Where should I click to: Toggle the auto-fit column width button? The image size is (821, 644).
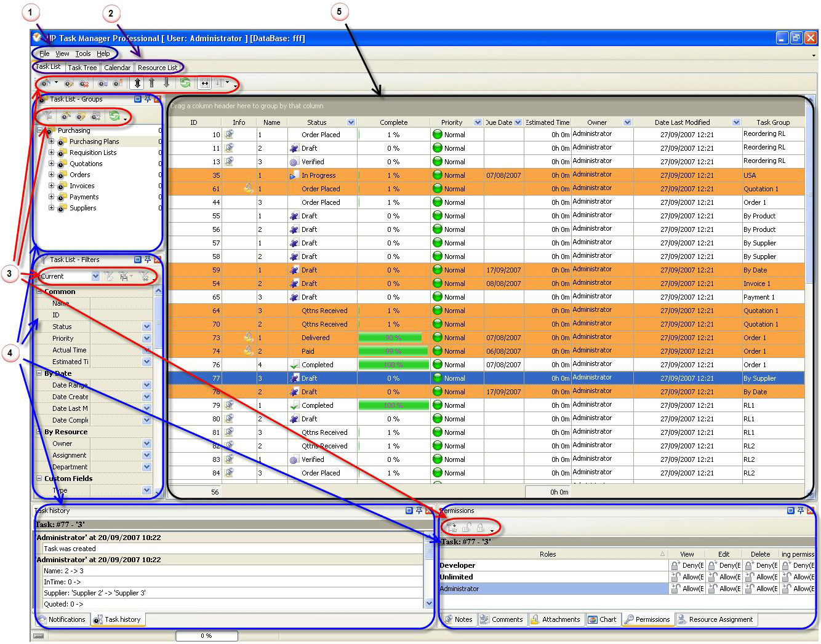[x=205, y=83]
